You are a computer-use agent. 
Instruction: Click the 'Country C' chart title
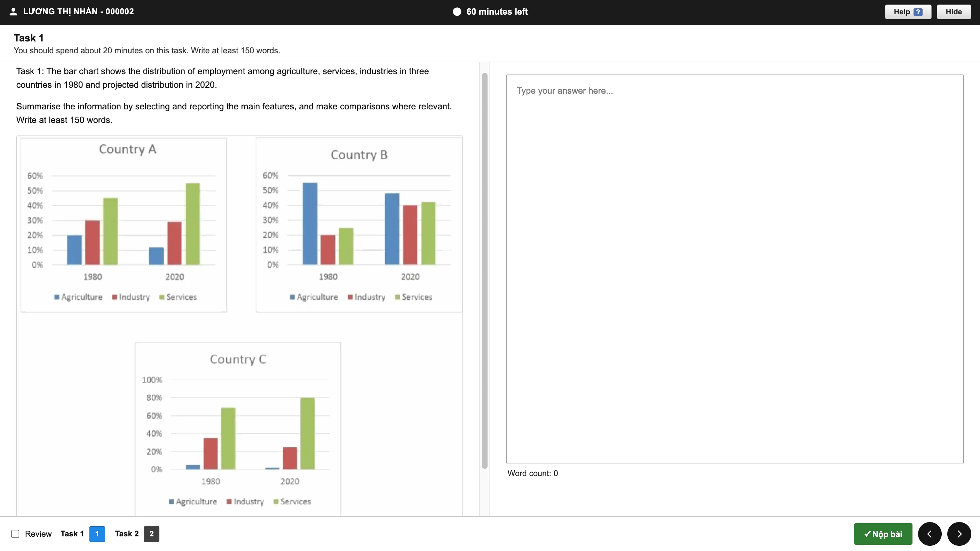[x=238, y=359]
